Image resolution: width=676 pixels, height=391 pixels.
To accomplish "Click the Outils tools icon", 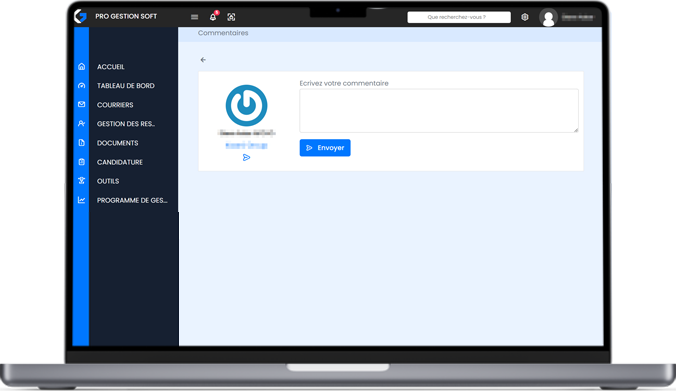I will [81, 181].
